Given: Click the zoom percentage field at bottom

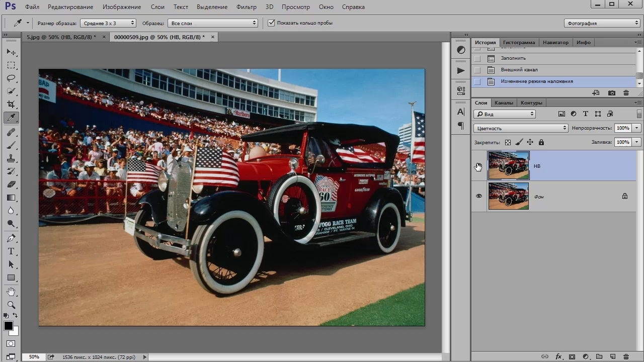Looking at the screenshot, I should pyautogui.click(x=34, y=357).
